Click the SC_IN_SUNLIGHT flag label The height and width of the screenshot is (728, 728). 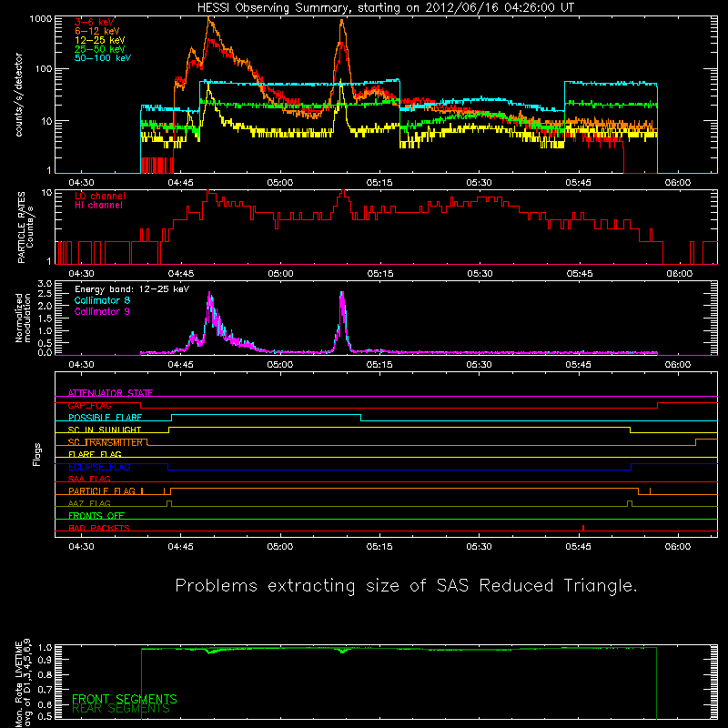point(105,430)
